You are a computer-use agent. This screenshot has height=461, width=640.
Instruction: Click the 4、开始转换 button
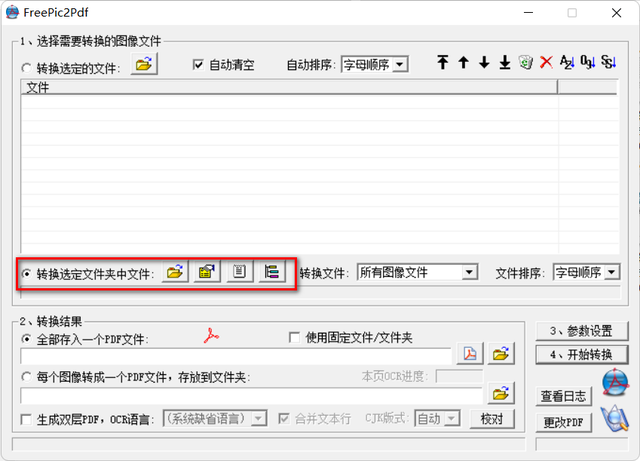[581, 354]
